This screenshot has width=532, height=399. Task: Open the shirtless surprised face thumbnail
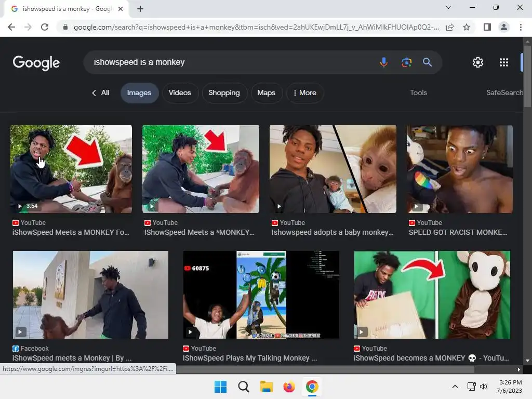460,169
